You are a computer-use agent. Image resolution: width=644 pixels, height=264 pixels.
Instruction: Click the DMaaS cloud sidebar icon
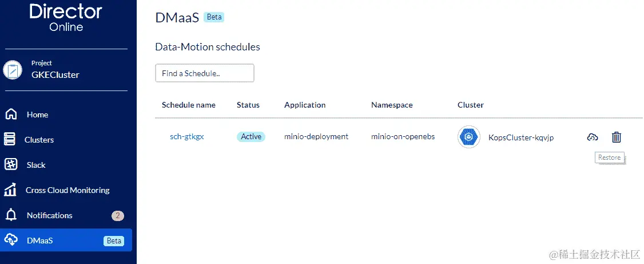point(11,241)
